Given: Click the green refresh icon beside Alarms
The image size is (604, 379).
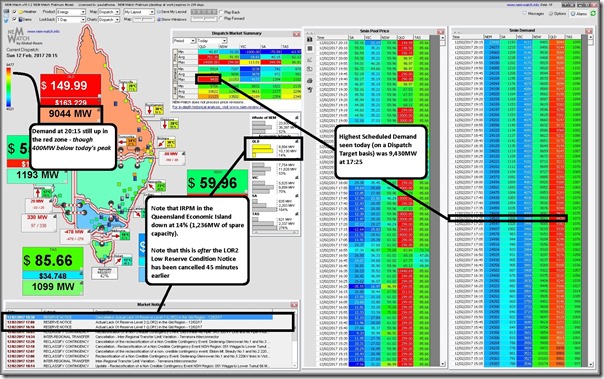Looking at the screenshot, I should 593,13.
